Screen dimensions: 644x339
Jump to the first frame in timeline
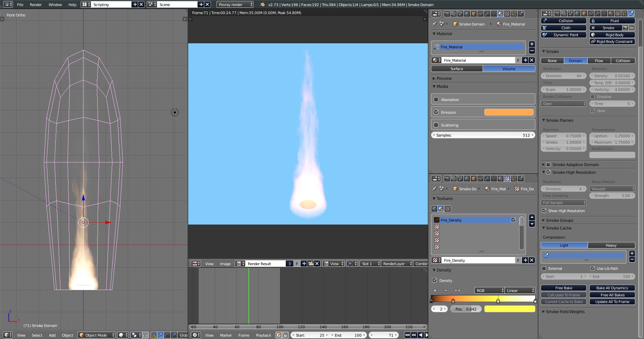click(407, 335)
